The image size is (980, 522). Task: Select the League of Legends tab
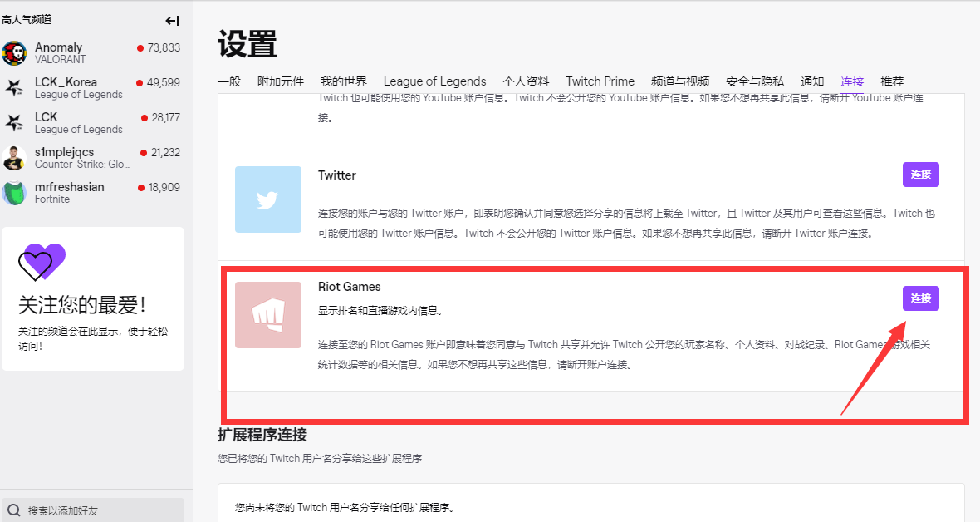click(434, 81)
